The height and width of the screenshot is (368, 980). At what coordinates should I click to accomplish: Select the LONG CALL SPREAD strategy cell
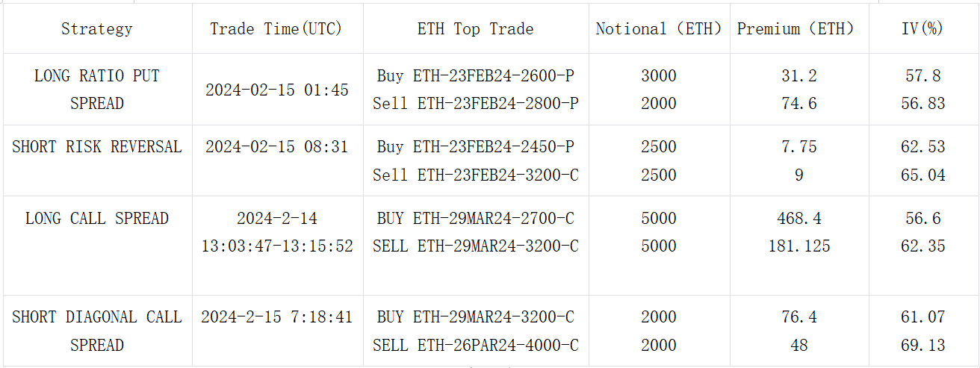point(96,219)
